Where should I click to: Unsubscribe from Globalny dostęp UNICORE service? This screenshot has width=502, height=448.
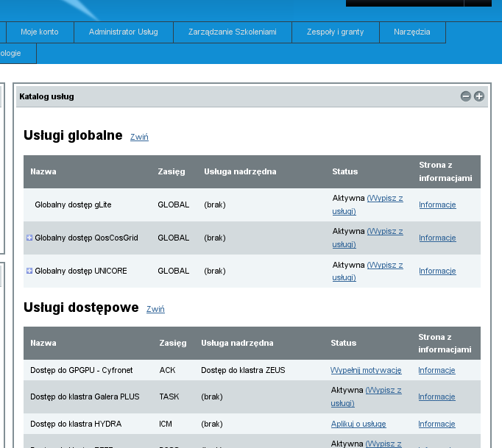[367, 271]
